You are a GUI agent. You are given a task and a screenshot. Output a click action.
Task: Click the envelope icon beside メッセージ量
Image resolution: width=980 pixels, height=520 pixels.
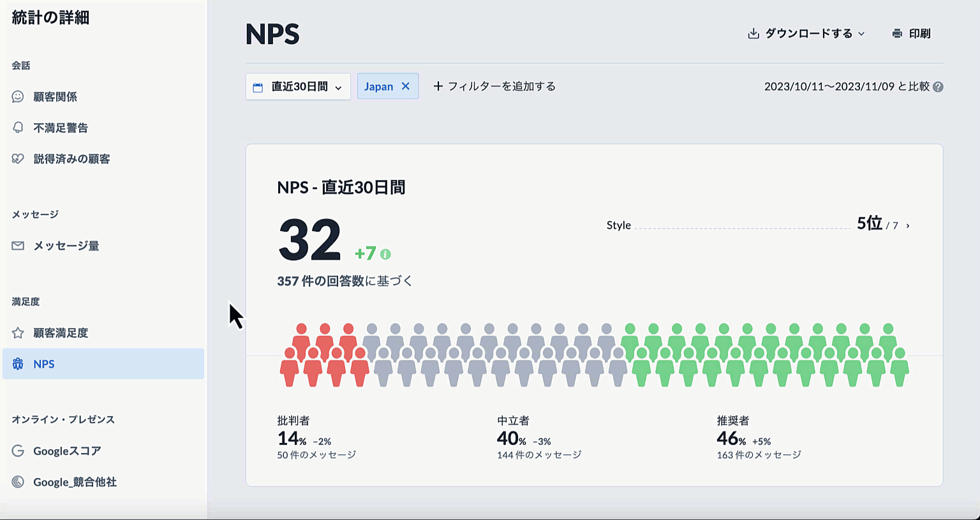[x=18, y=246]
